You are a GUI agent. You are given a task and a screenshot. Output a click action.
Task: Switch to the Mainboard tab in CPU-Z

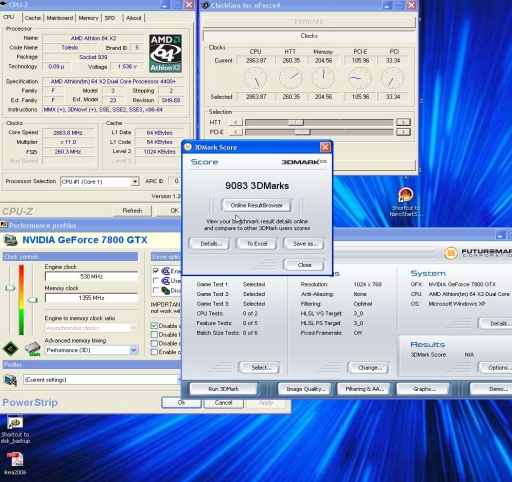[x=60, y=18]
